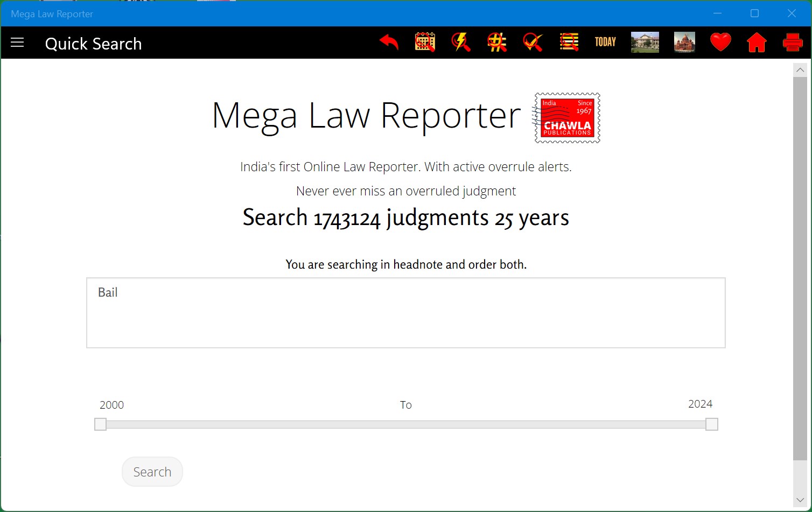The height and width of the screenshot is (512, 812).
Task: Open the calendar date search icon
Action: point(425,42)
